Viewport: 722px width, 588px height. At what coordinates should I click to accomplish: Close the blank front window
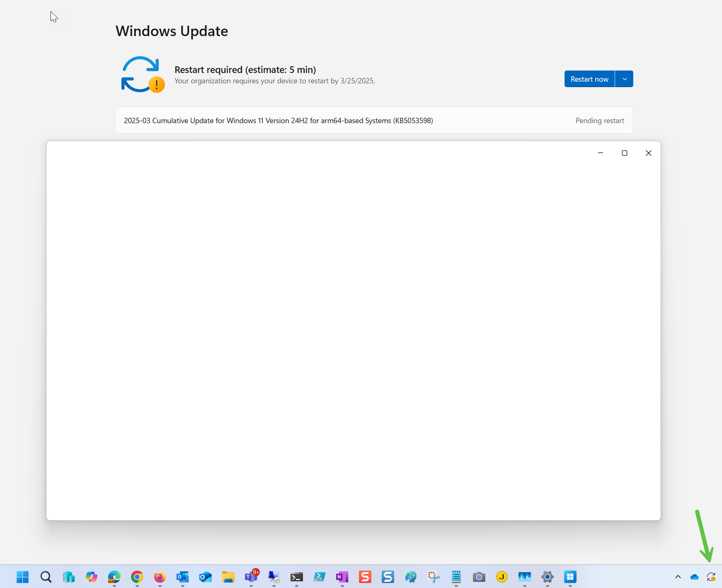(x=649, y=153)
